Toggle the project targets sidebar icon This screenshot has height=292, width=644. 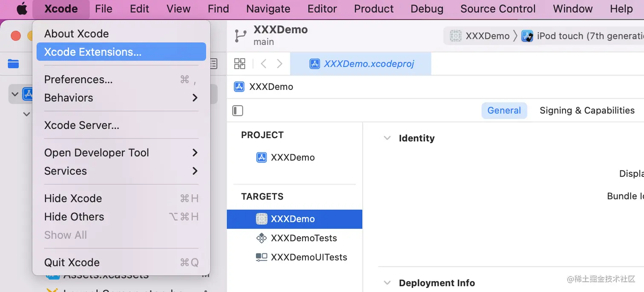238,111
